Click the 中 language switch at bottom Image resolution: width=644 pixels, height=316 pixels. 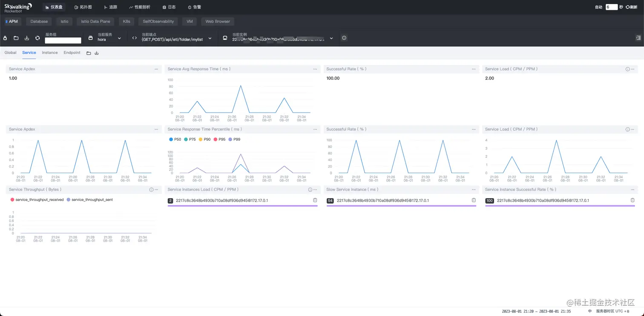(590, 311)
